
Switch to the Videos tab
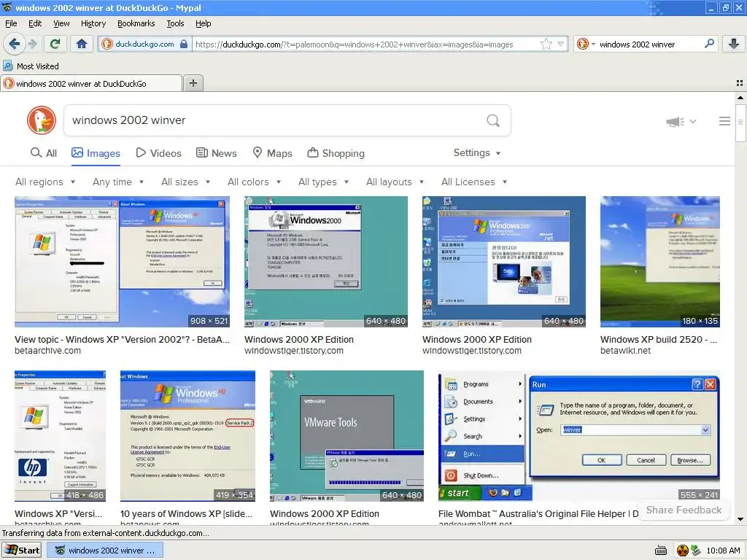(x=158, y=153)
